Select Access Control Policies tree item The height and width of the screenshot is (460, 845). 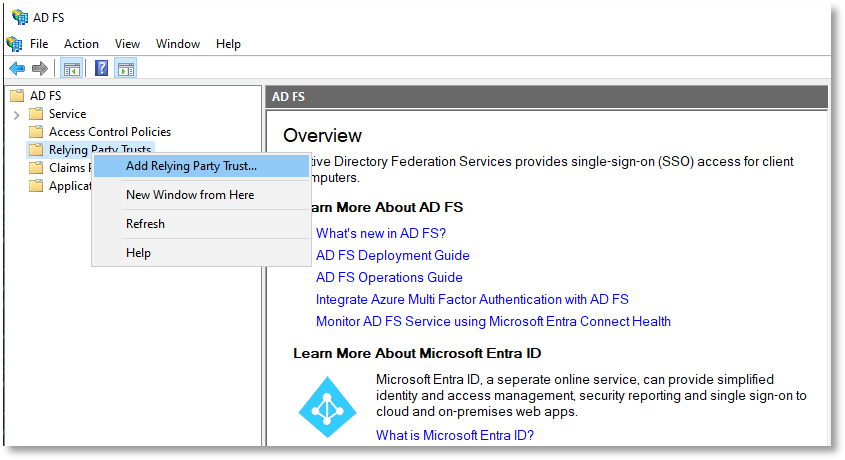[x=110, y=132]
